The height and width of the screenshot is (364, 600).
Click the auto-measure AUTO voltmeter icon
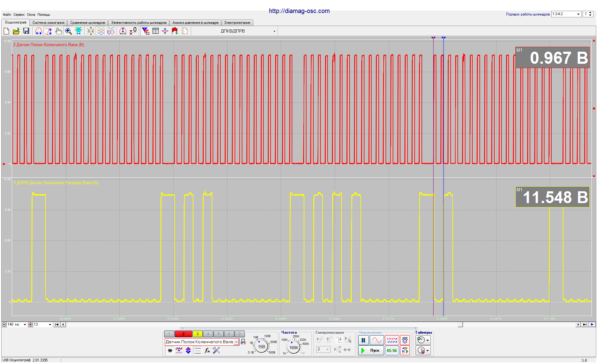[x=405, y=340]
